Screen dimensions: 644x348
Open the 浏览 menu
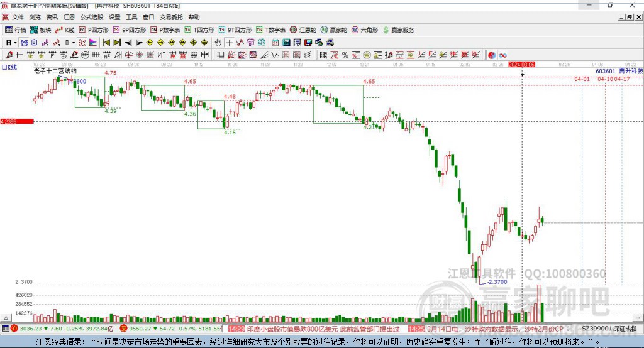click(x=35, y=17)
